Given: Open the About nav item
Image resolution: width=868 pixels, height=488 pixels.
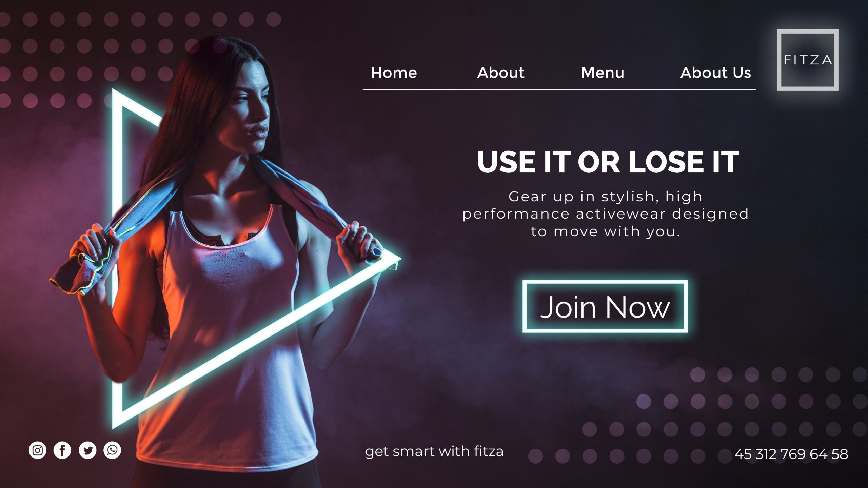Looking at the screenshot, I should click(x=501, y=73).
